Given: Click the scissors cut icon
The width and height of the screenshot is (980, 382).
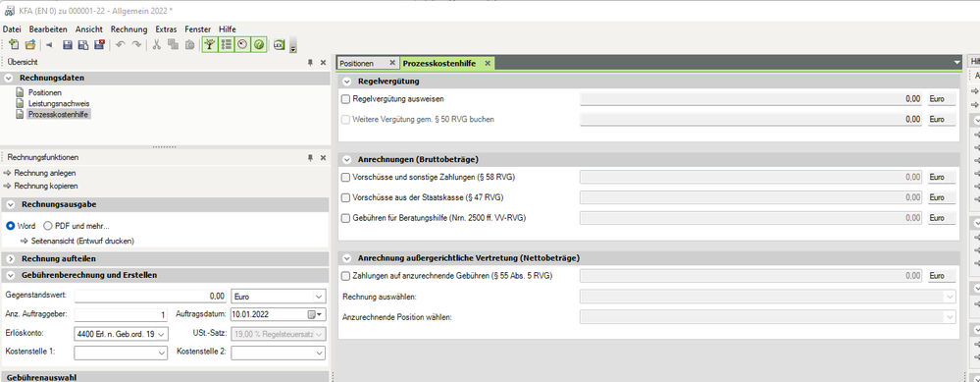Looking at the screenshot, I should pos(157,45).
